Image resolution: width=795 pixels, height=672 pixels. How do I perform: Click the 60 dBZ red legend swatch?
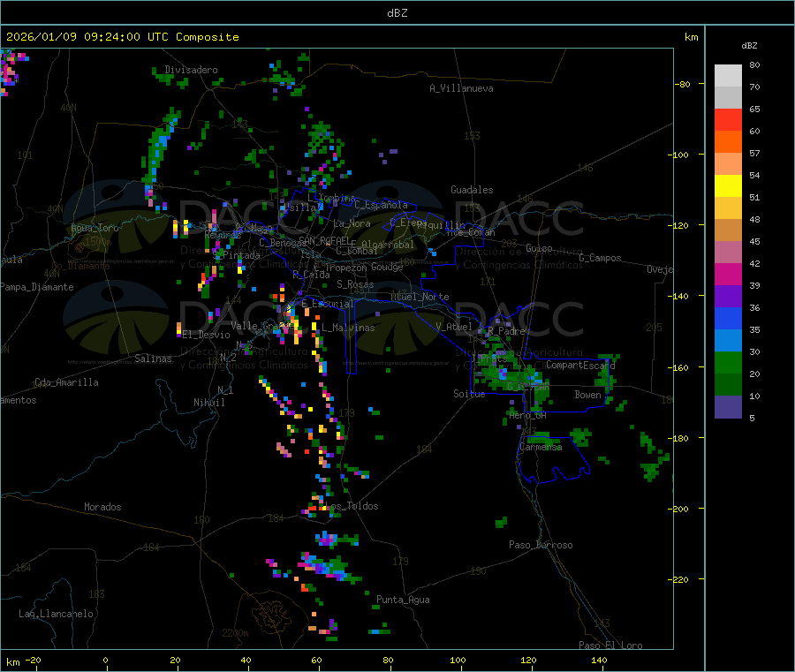click(x=728, y=119)
